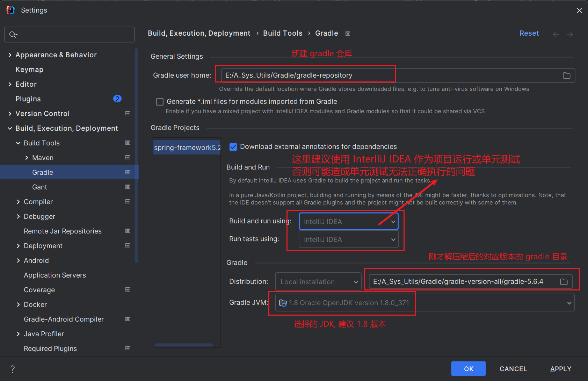This screenshot has height=381, width=588.
Task: Open Run tests using dropdown
Action: pyautogui.click(x=349, y=239)
